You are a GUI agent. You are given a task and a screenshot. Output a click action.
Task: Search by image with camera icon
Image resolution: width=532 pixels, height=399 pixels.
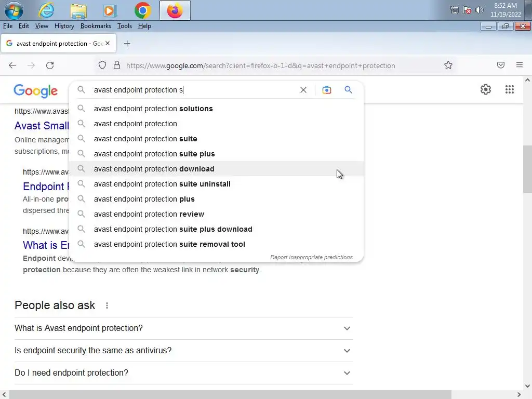coord(327,90)
